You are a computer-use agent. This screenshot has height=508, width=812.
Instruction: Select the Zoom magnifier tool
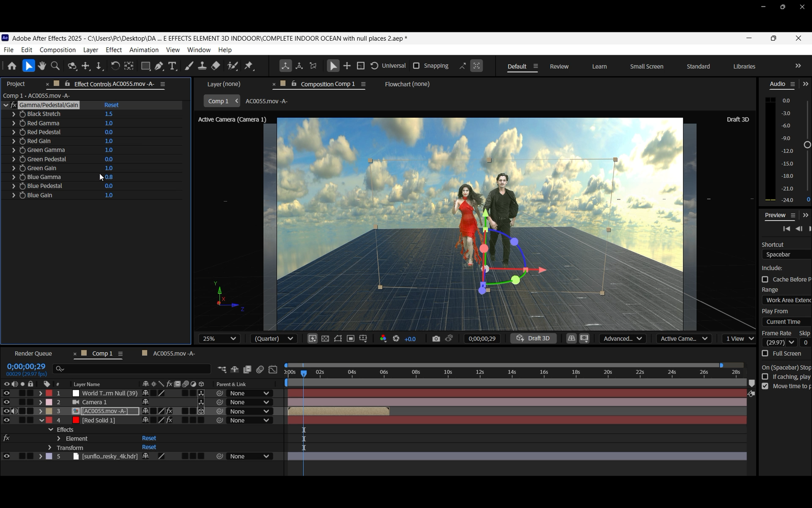click(55, 66)
